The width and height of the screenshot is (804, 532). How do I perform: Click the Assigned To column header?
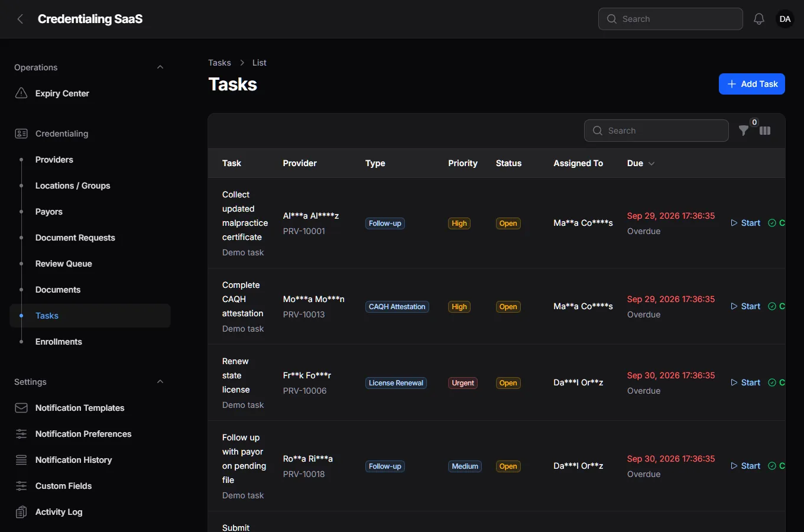click(x=578, y=163)
